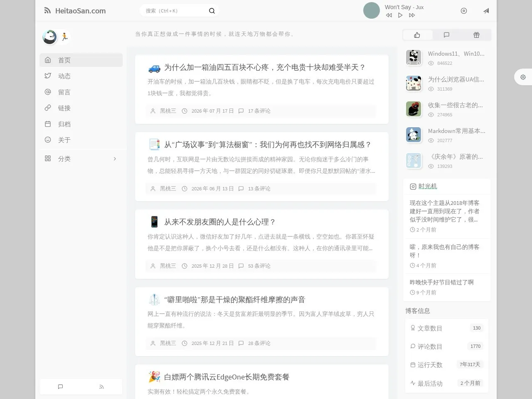Open article 为什么加一箱油四五百块不心疼

pos(265,67)
